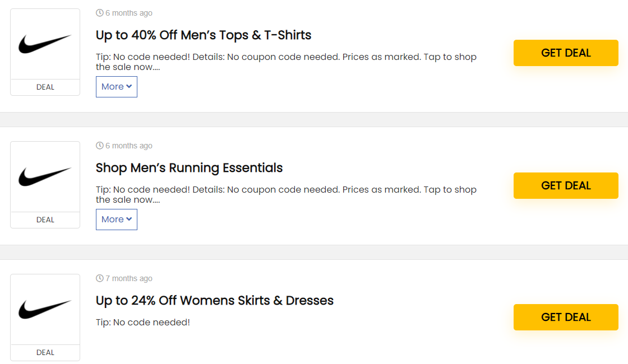Click clock icon beside 7 months ago
628x364 pixels.
click(x=100, y=278)
